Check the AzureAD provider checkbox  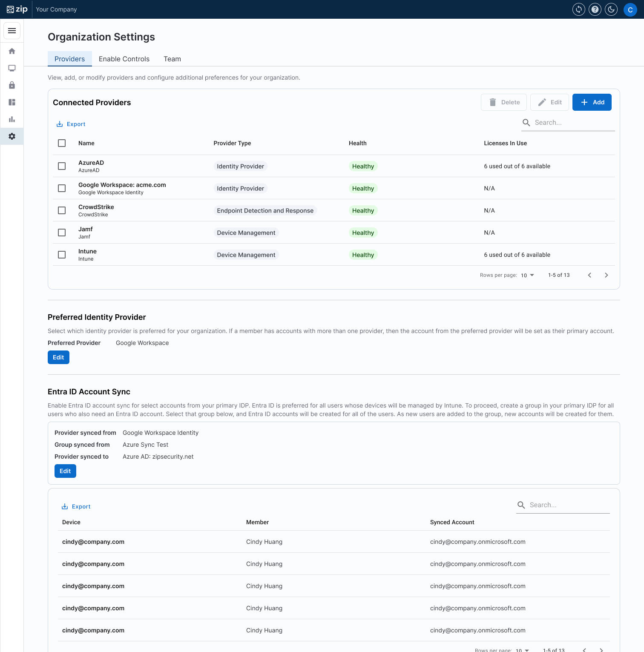point(62,166)
